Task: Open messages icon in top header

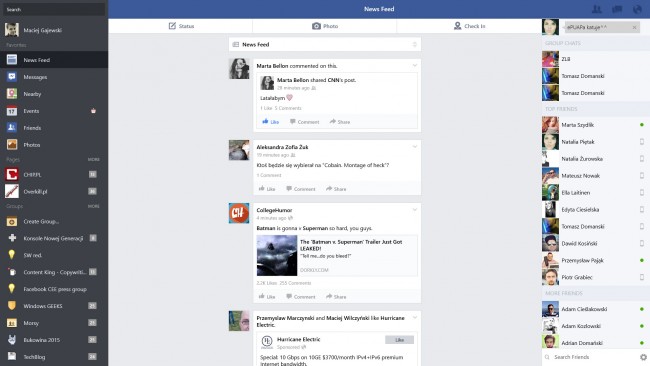Action: (x=617, y=9)
